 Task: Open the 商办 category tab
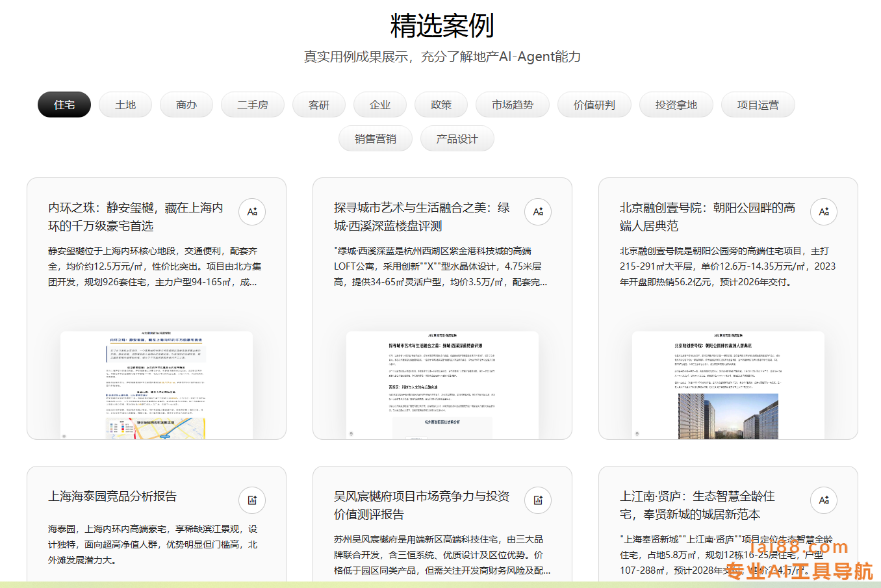186,105
